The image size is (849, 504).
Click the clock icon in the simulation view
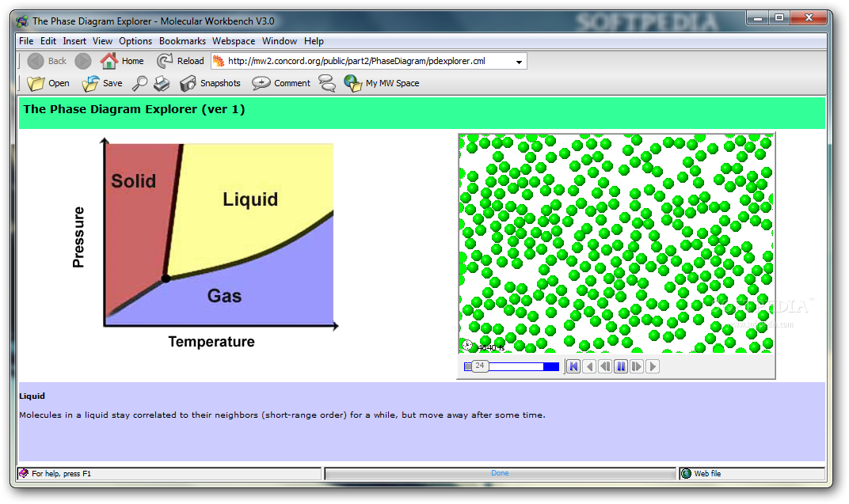click(467, 345)
